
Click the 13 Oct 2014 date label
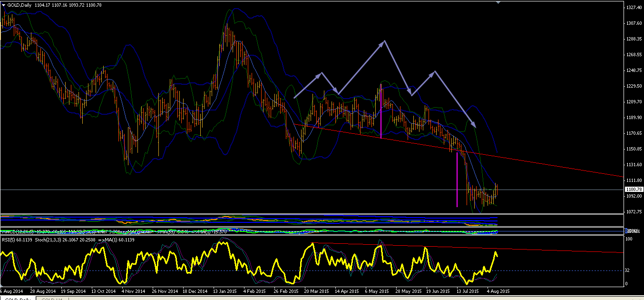pyautogui.click(x=103, y=291)
